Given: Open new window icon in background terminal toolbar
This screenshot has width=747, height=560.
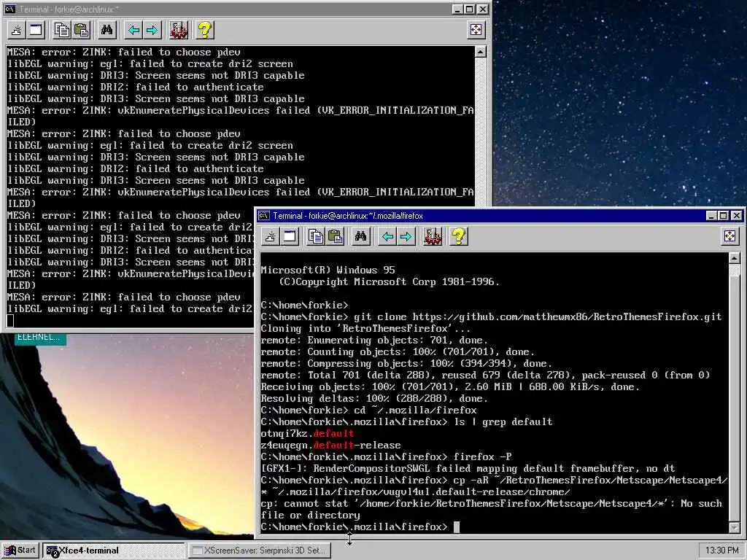Looking at the screenshot, I should pos(36,31).
